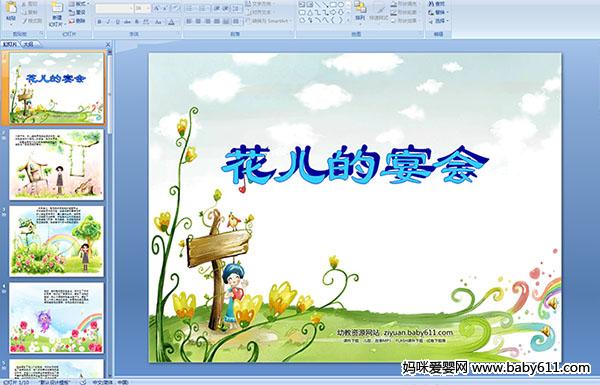Open the Clipboard dialog launcher
This screenshot has width=600, height=385.
41,33
